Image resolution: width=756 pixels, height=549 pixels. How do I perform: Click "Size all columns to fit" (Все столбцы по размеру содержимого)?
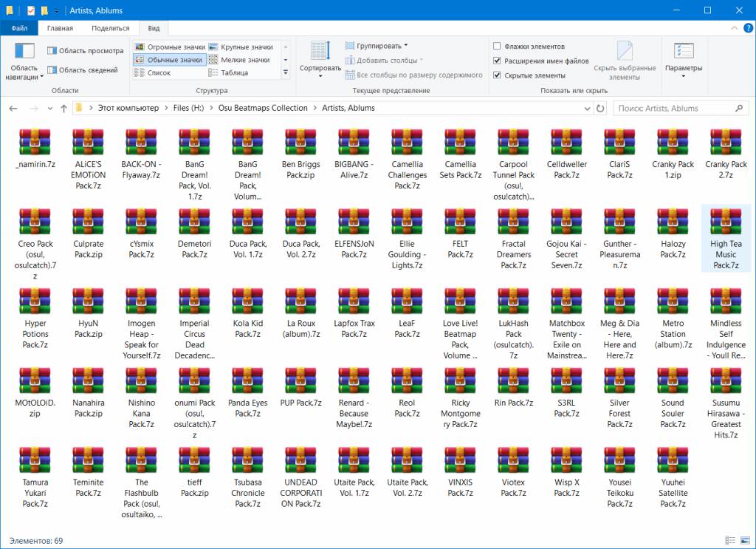tap(419, 75)
